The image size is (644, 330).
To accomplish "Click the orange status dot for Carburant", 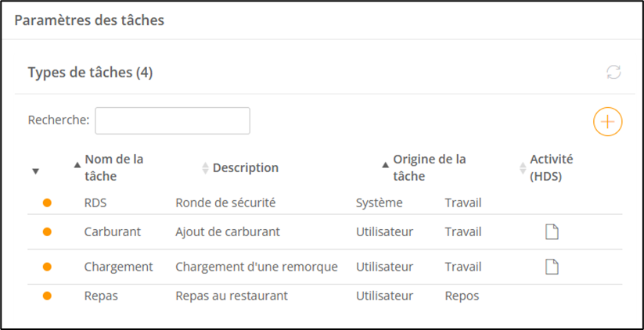I will (47, 231).
